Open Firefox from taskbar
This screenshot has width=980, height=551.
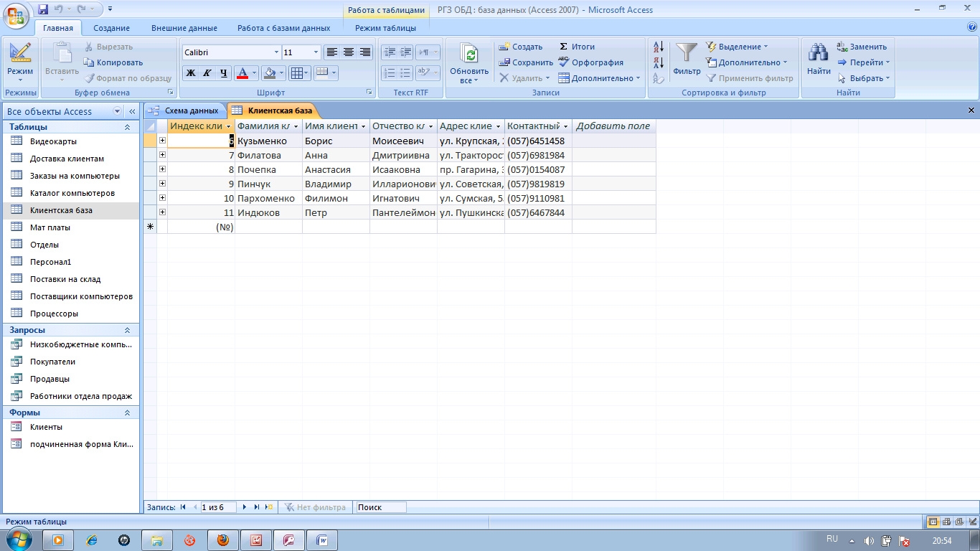tap(223, 540)
